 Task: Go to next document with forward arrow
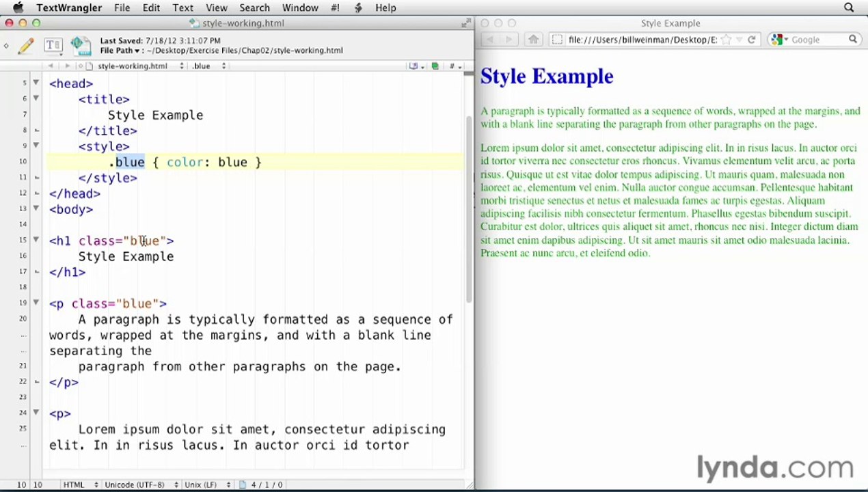tap(67, 66)
